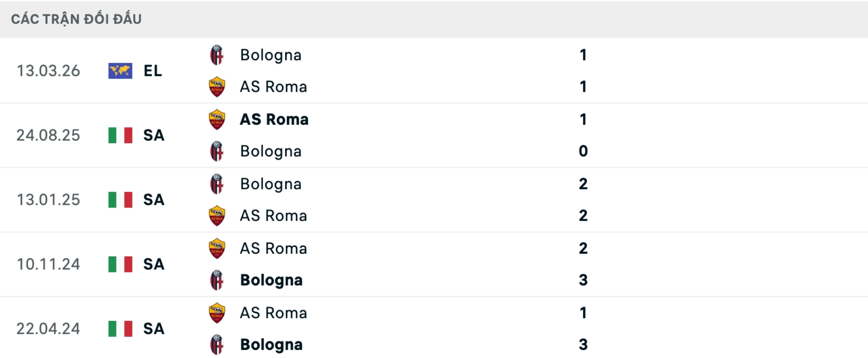Open the bold AS Roma name in the 24.08.25 match
Screen dimensions: 868x358
274,119
